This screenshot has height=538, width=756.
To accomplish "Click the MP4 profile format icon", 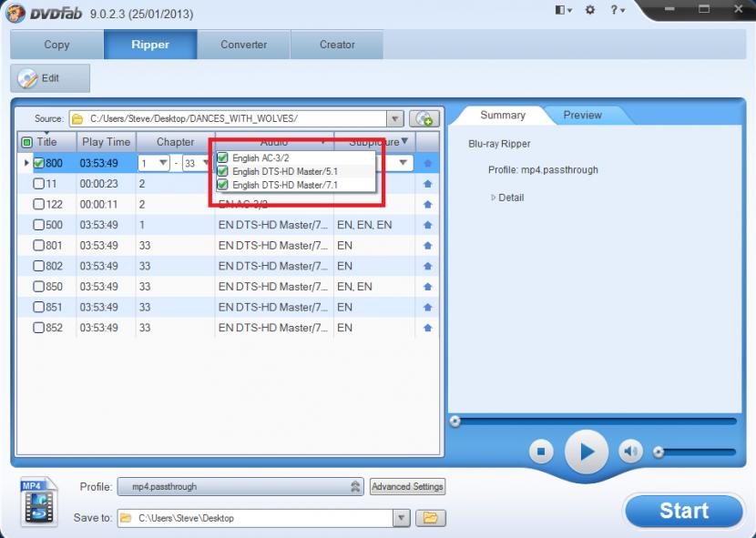I will [x=39, y=502].
